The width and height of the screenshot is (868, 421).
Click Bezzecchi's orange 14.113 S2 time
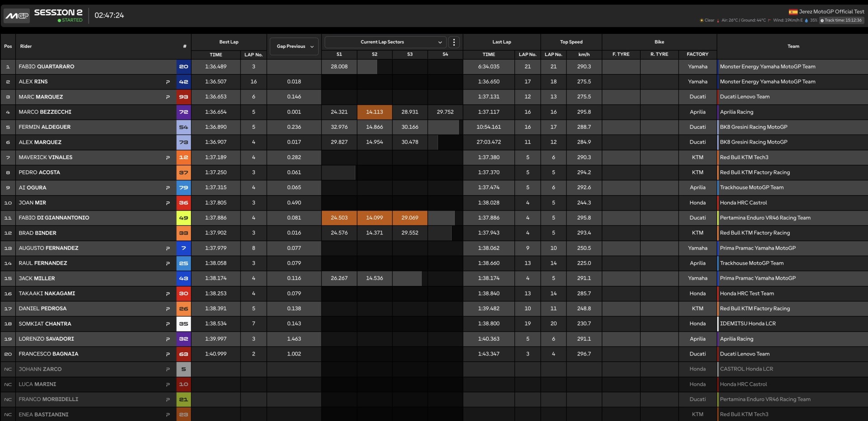click(374, 112)
